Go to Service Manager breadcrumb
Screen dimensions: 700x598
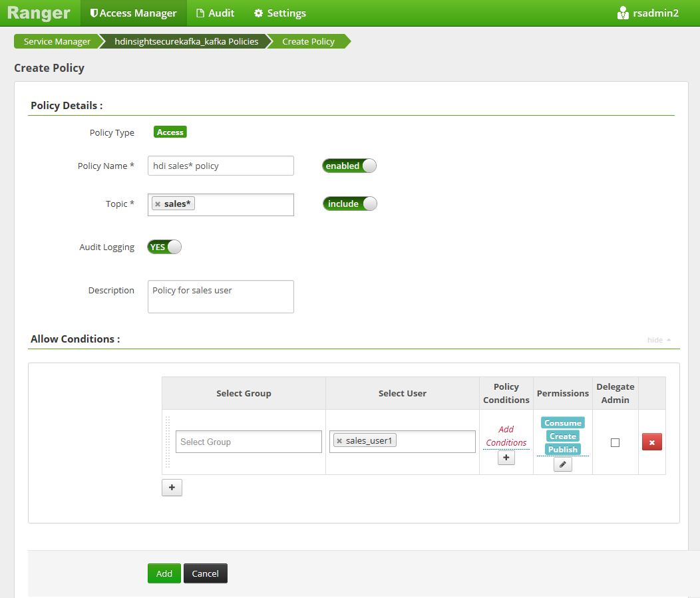[x=57, y=41]
